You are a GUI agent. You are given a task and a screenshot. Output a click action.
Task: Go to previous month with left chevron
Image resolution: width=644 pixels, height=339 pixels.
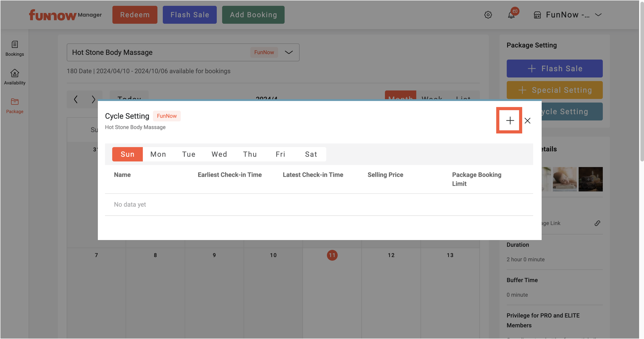(75, 99)
